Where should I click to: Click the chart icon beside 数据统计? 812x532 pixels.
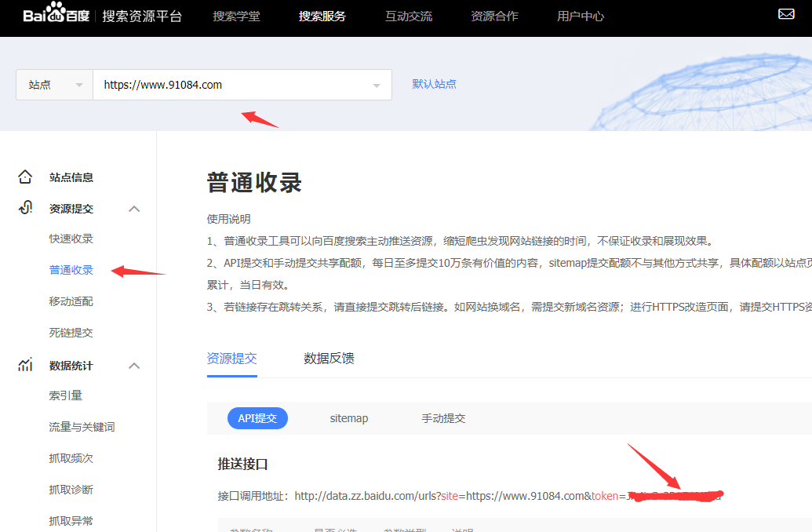point(26,365)
